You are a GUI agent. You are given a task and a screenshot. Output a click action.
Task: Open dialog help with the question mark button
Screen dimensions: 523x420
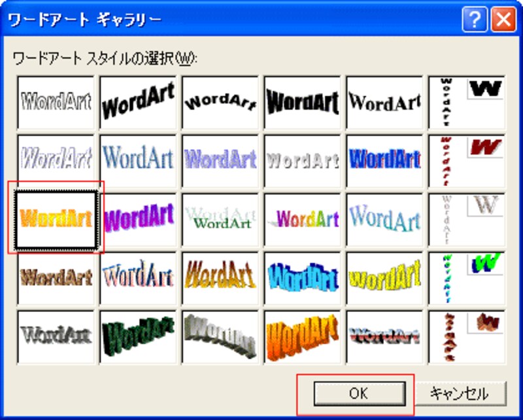click(x=475, y=20)
